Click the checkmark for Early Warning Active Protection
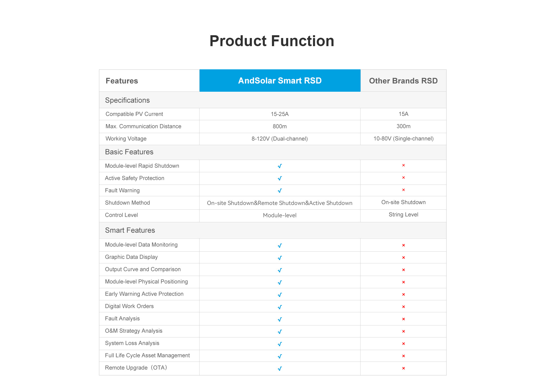 click(x=279, y=295)
